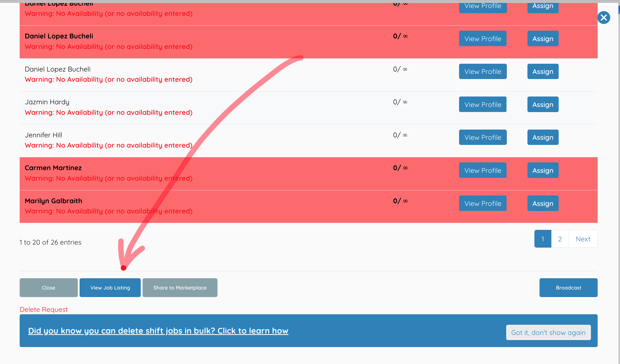View Marilyn Galbraith's profile
Image resolution: width=620 pixels, height=364 pixels.
tap(483, 203)
